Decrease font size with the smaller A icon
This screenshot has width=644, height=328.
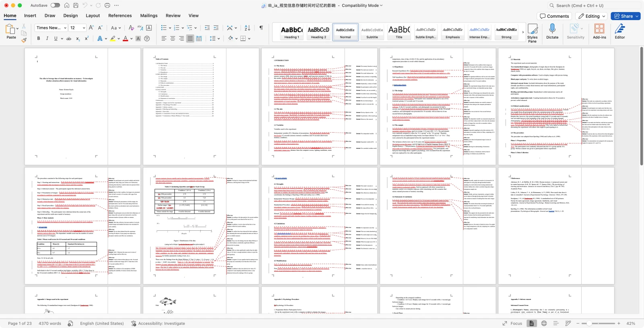(99, 28)
